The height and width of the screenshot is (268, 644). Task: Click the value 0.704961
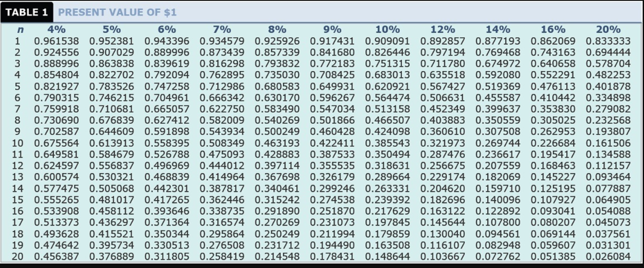pyautogui.click(x=167, y=97)
